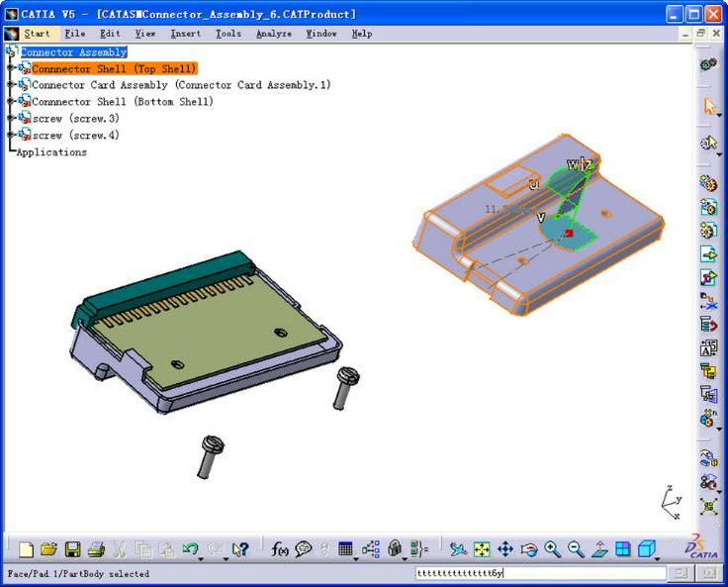Expand the Connnector Shell (Top Shell) node
The image size is (728, 587).
9,68
